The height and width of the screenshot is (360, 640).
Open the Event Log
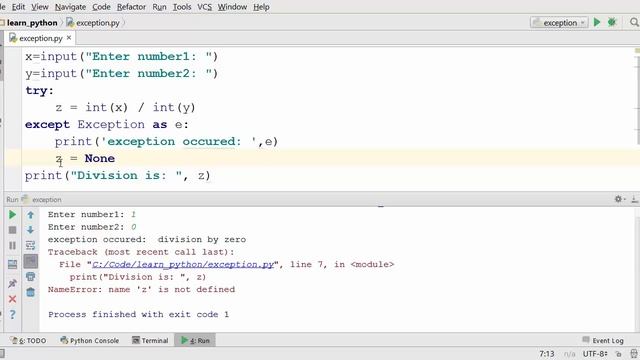603,340
